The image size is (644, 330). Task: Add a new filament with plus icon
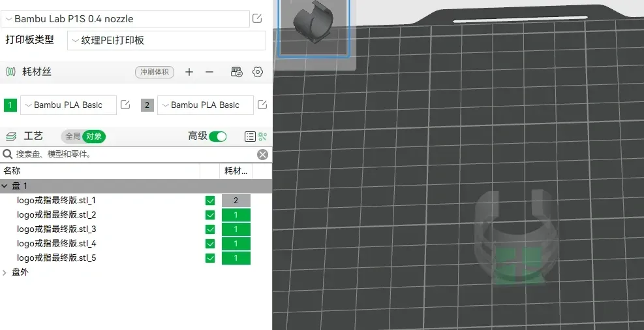point(189,72)
